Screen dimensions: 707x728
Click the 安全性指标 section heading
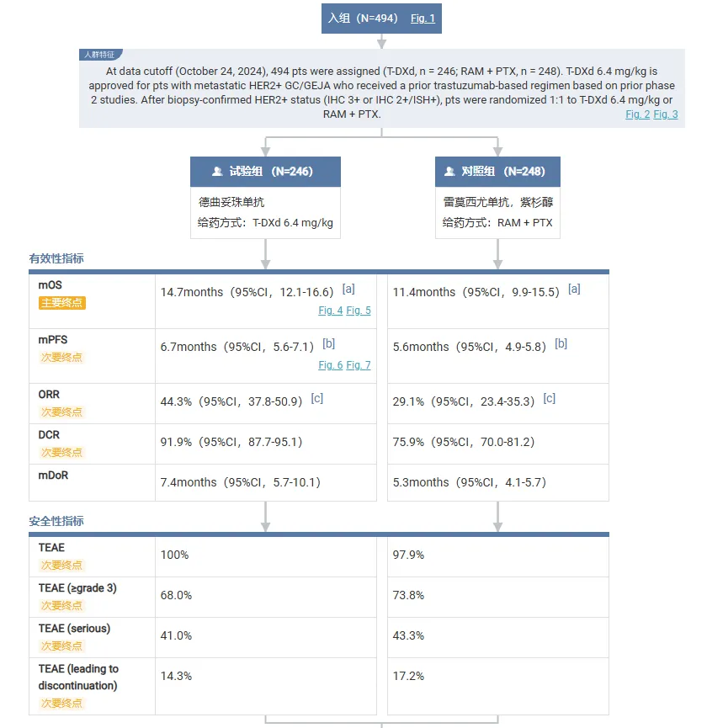click(x=56, y=521)
